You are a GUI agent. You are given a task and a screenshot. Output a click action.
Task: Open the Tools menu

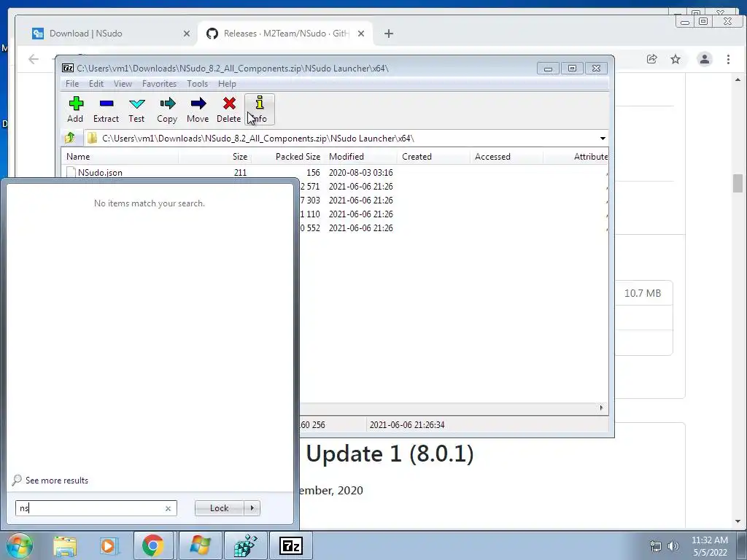(x=197, y=84)
